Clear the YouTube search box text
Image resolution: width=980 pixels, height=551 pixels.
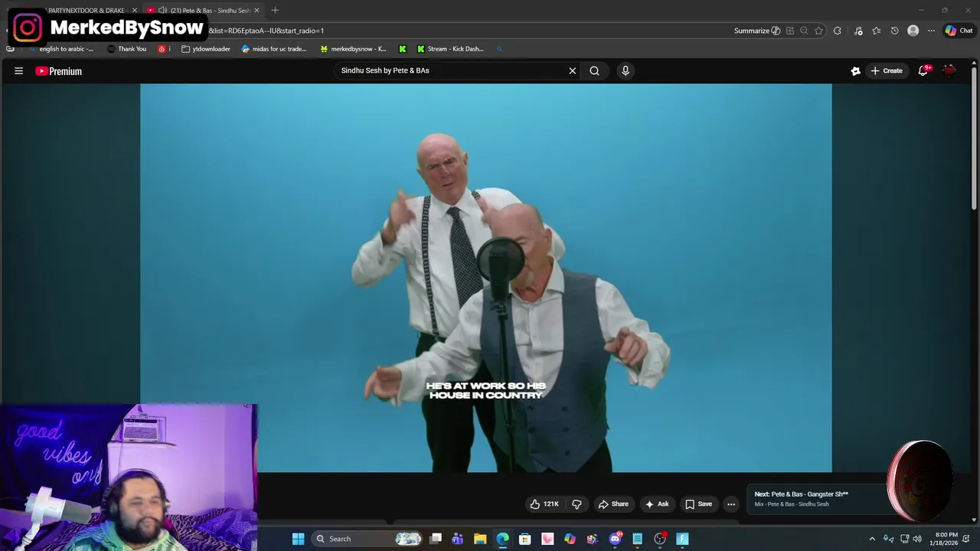tap(572, 70)
